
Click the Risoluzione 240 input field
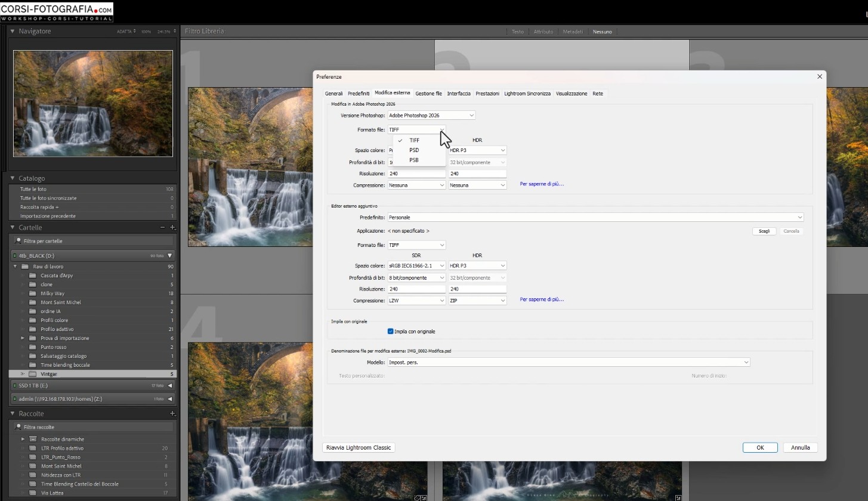pos(416,174)
